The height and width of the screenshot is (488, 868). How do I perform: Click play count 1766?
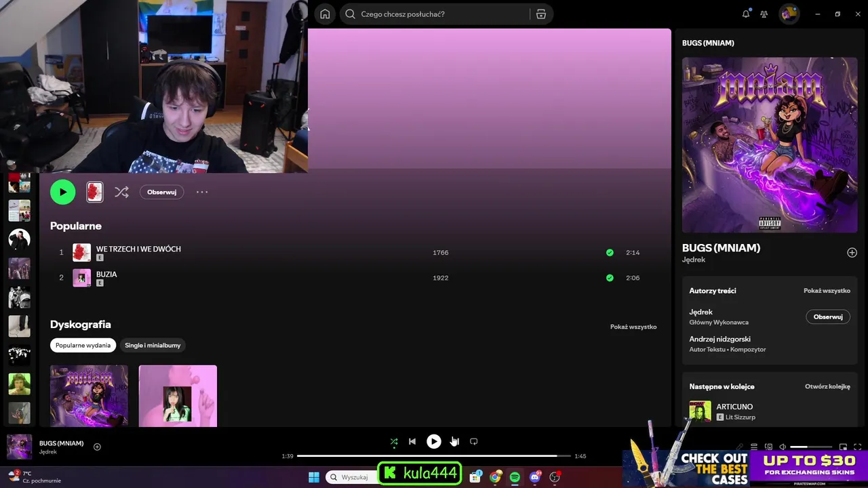[440, 253]
